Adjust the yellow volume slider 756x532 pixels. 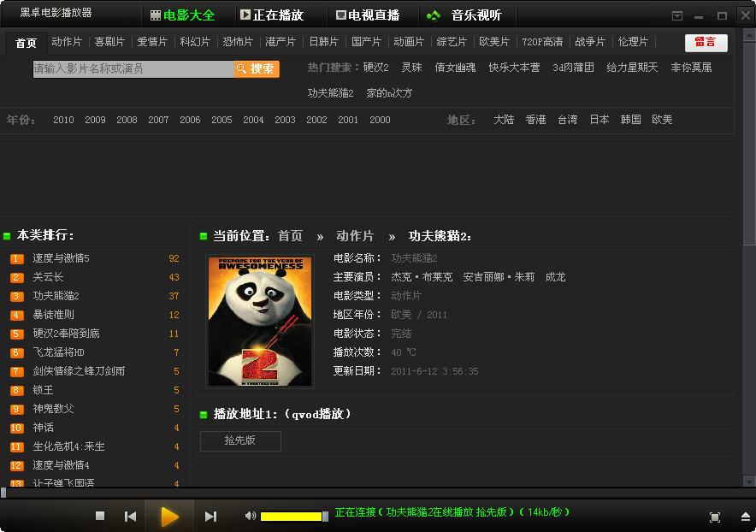294,517
